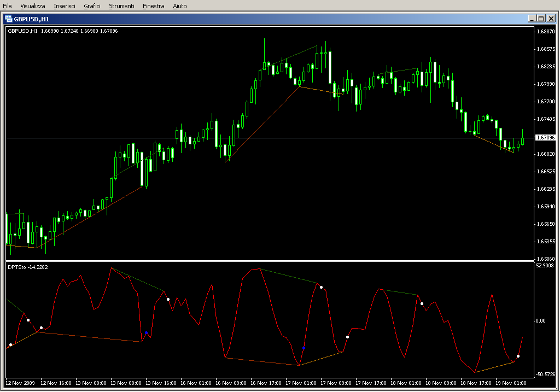
Task: Open the Finestra menu
Action: point(154,6)
